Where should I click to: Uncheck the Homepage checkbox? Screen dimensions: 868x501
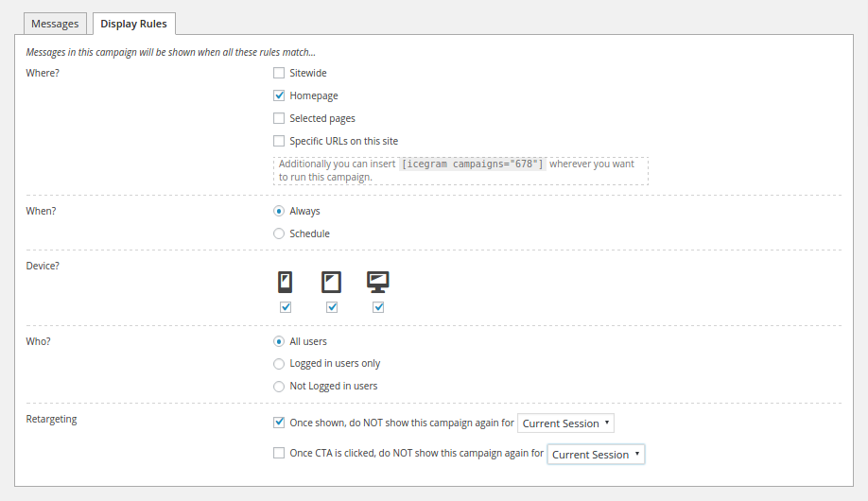(279, 95)
